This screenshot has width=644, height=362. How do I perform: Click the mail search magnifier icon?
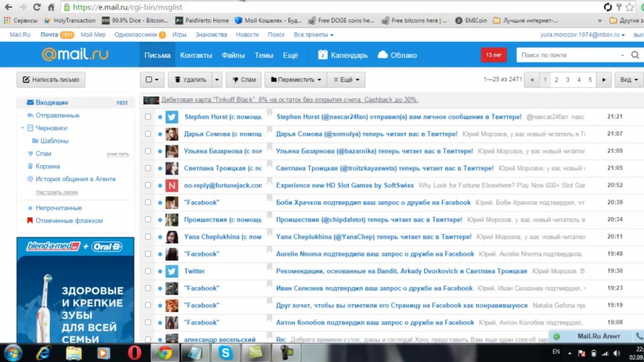click(x=635, y=55)
